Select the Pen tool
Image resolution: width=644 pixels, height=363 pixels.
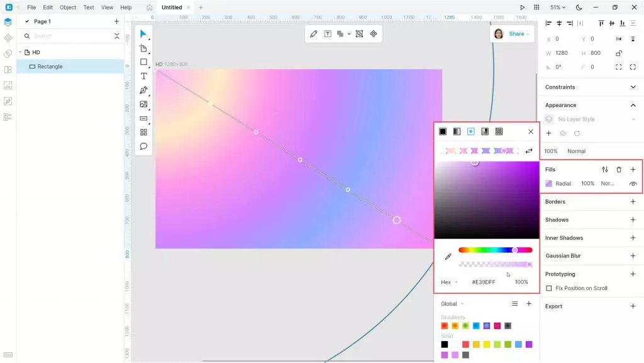(143, 90)
